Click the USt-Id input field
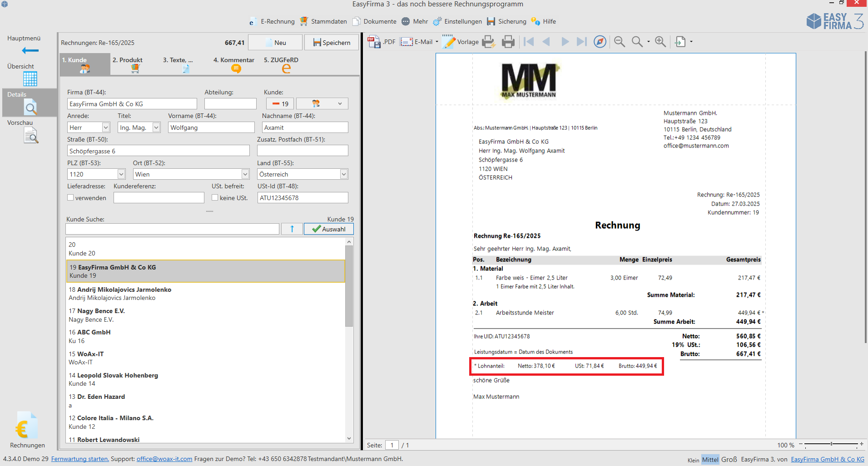 coord(303,198)
